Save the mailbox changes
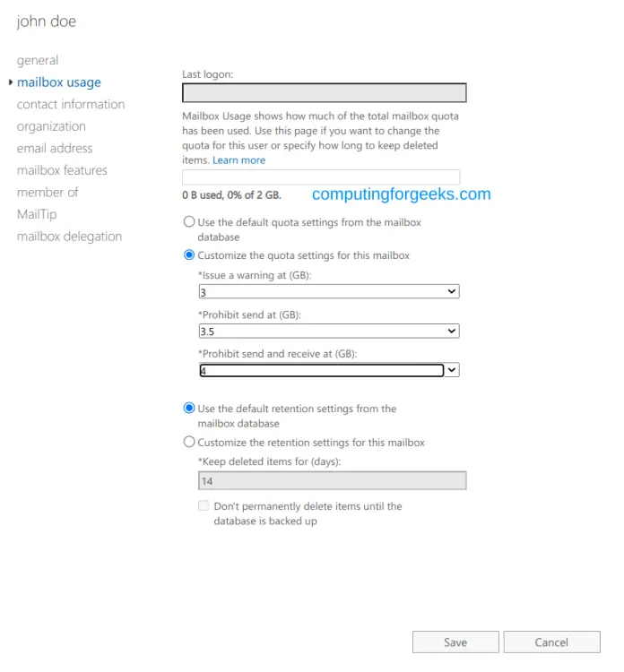Viewport: 624px width, 672px height. 455,642
